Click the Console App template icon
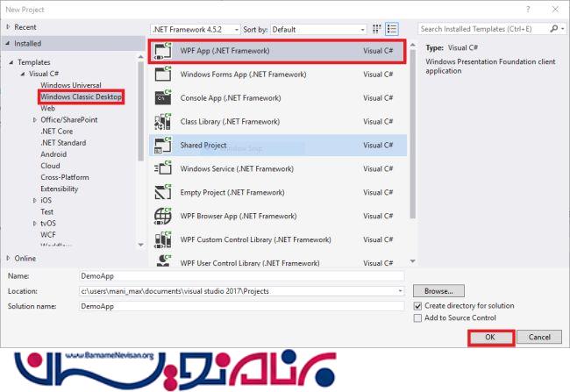This screenshot has width=570, height=392. coord(162,98)
